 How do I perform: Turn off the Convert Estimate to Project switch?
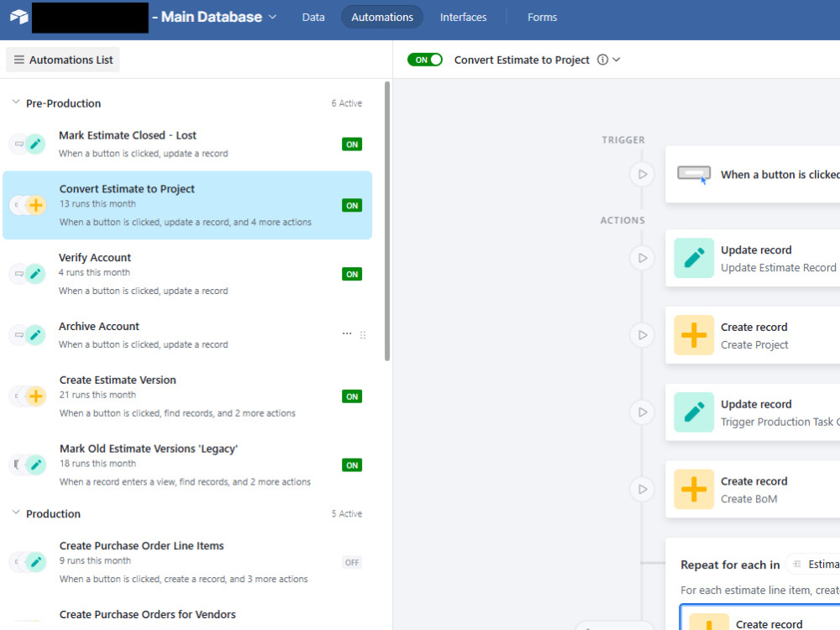(425, 60)
